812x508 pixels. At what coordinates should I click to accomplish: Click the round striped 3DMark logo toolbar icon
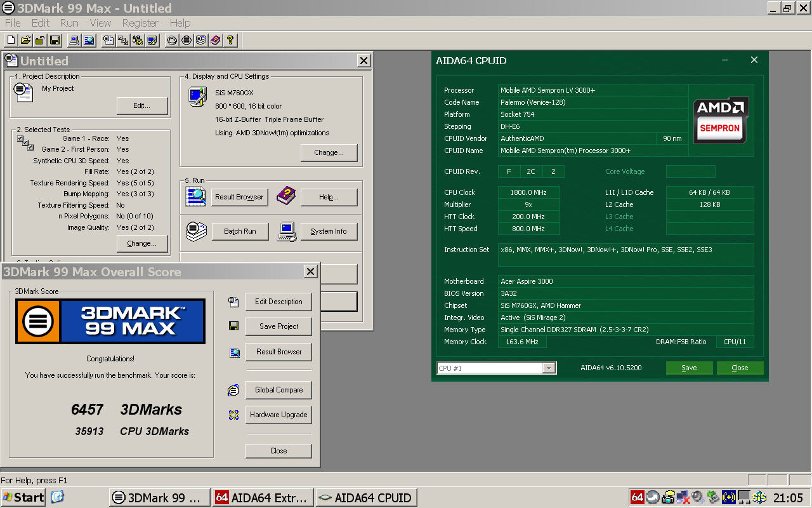(187, 40)
